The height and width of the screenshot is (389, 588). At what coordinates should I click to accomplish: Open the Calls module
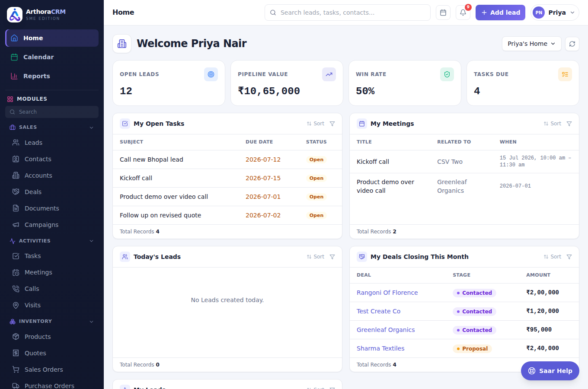pos(52,289)
